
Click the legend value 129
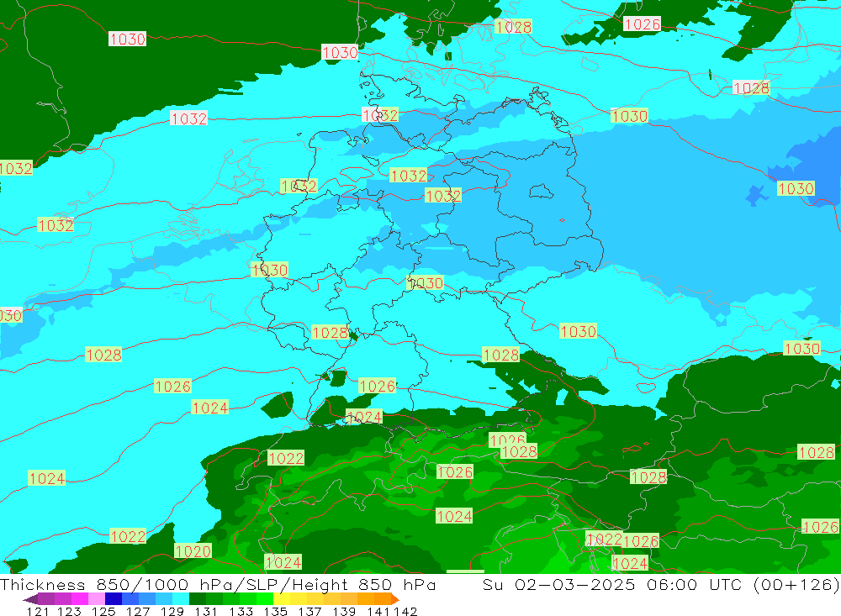pos(172,611)
